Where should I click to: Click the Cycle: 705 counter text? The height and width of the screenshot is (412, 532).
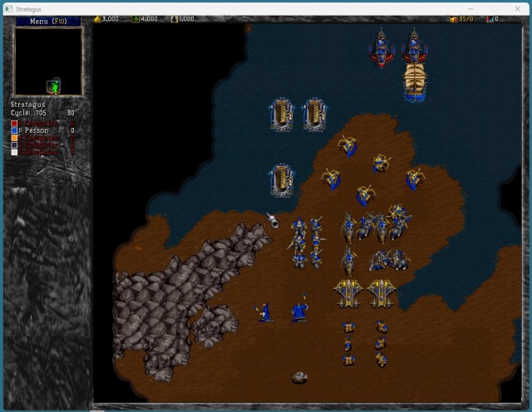click(x=28, y=113)
